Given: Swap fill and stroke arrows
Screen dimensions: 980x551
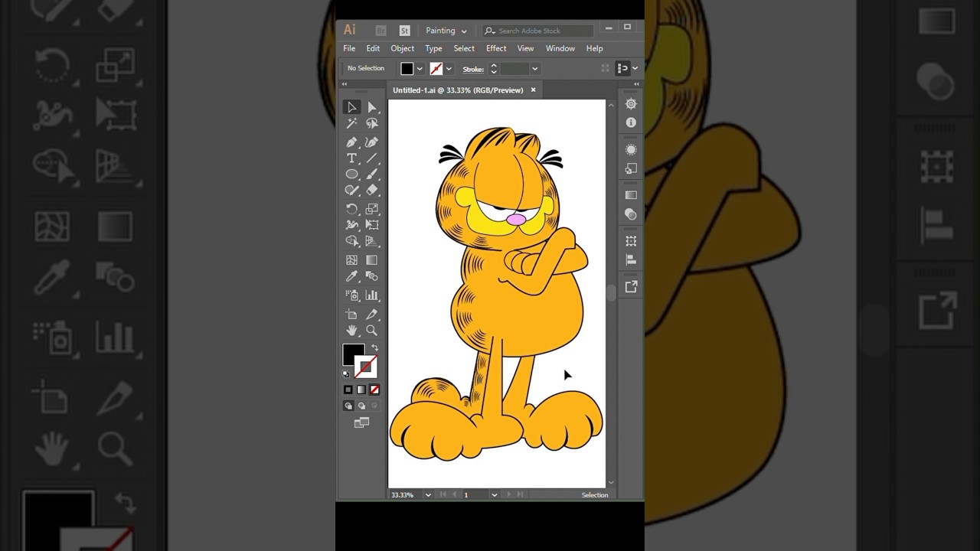Looking at the screenshot, I should click(x=374, y=348).
